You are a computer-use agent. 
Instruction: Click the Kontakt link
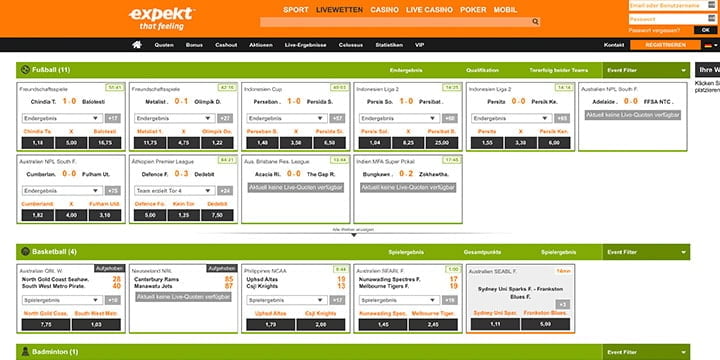614,45
